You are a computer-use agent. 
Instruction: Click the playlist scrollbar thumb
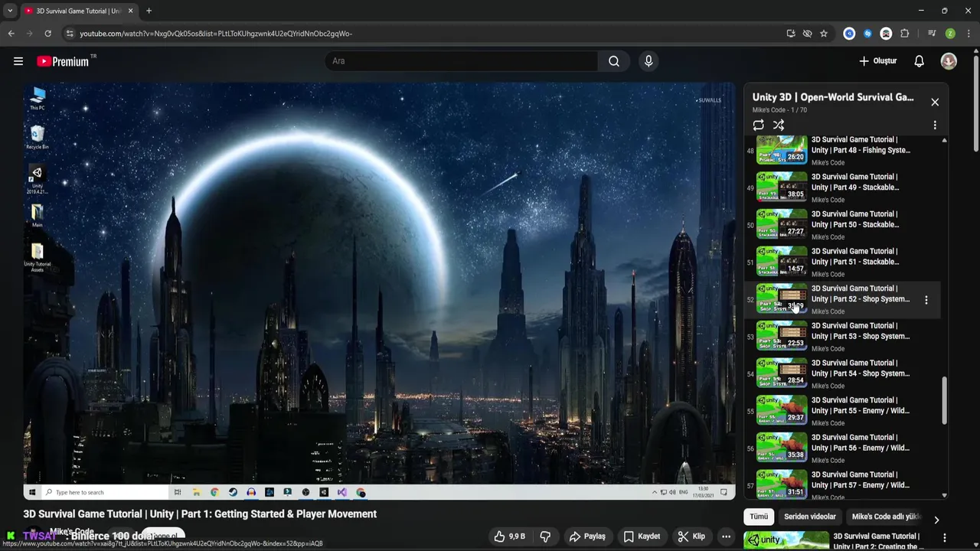tap(944, 400)
